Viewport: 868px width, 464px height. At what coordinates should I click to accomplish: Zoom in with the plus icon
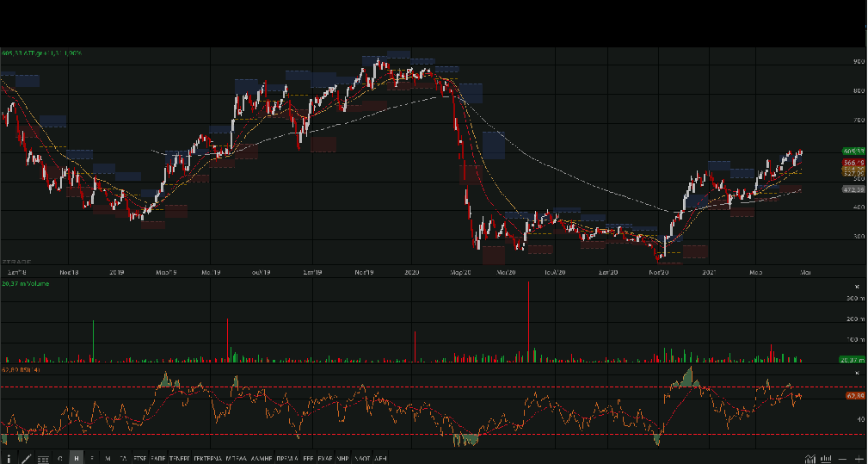[x=860, y=459]
